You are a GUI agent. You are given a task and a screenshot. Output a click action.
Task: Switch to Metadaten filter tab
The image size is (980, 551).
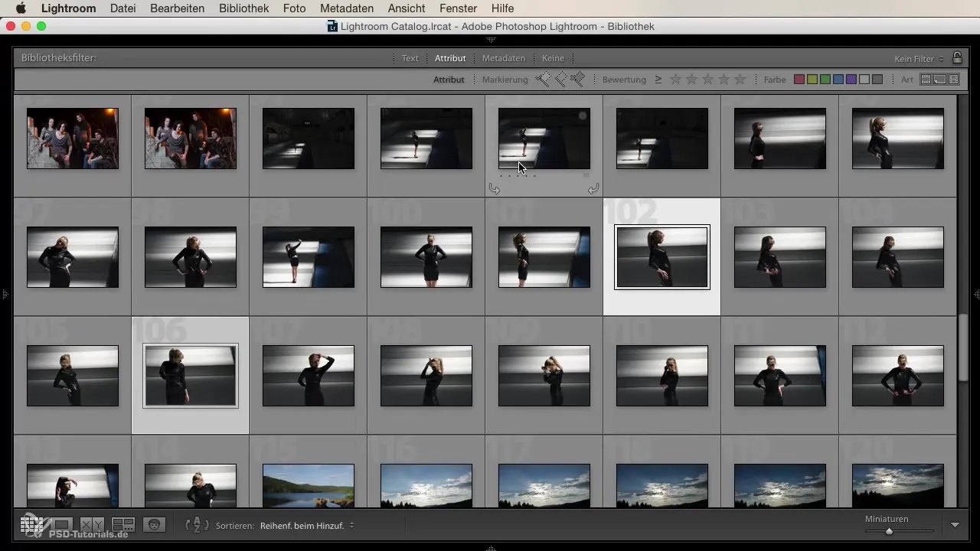(503, 58)
